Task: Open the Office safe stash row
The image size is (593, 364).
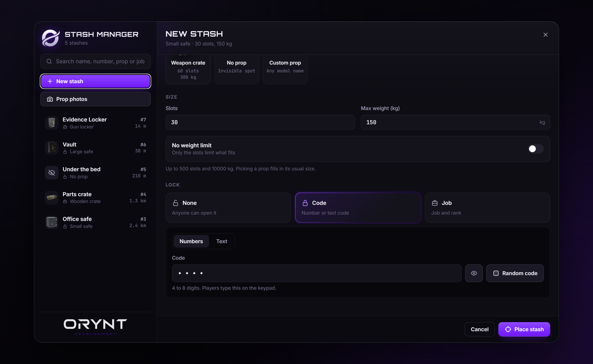Action: [95, 222]
